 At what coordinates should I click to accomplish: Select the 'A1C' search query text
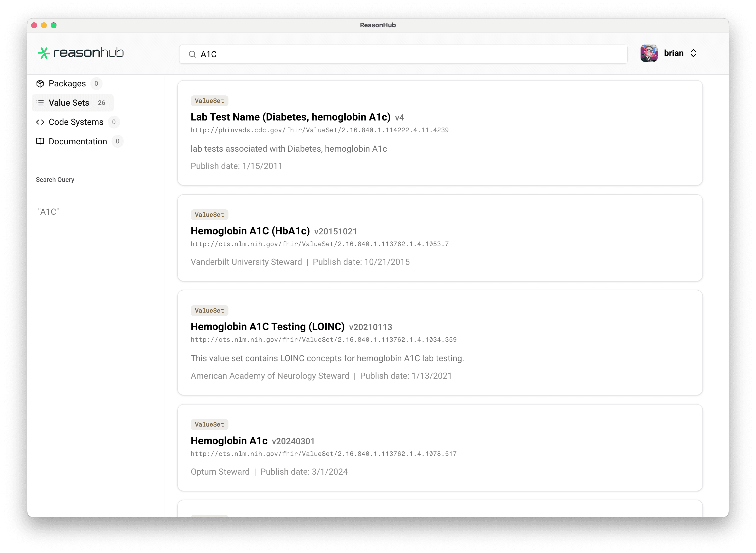48,211
